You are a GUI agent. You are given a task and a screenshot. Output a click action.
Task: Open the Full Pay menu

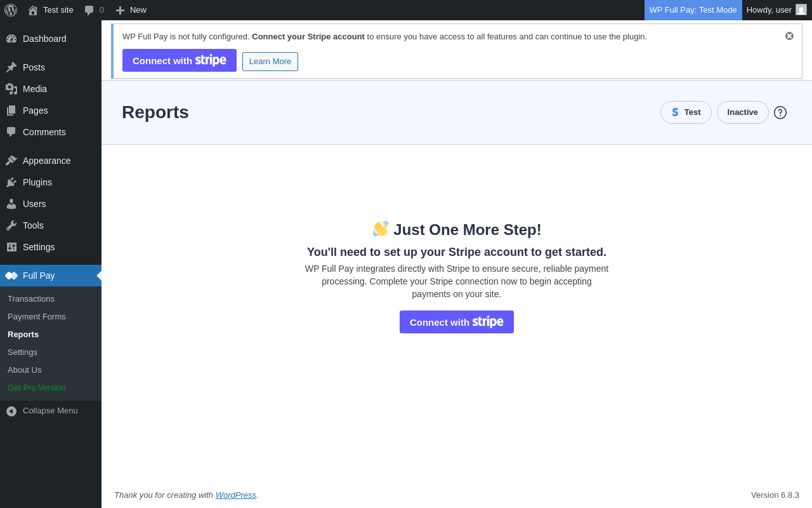coord(51,276)
